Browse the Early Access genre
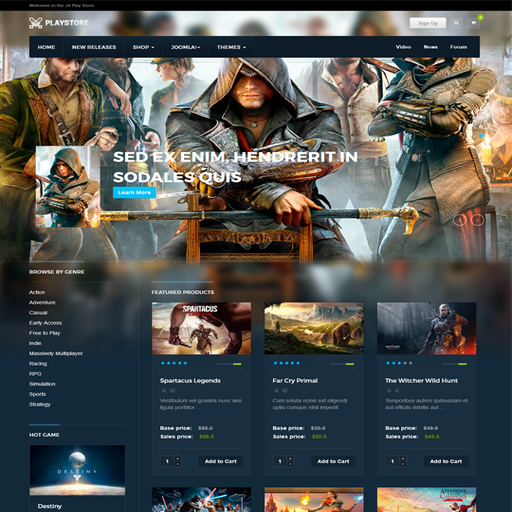 (x=45, y=323)
